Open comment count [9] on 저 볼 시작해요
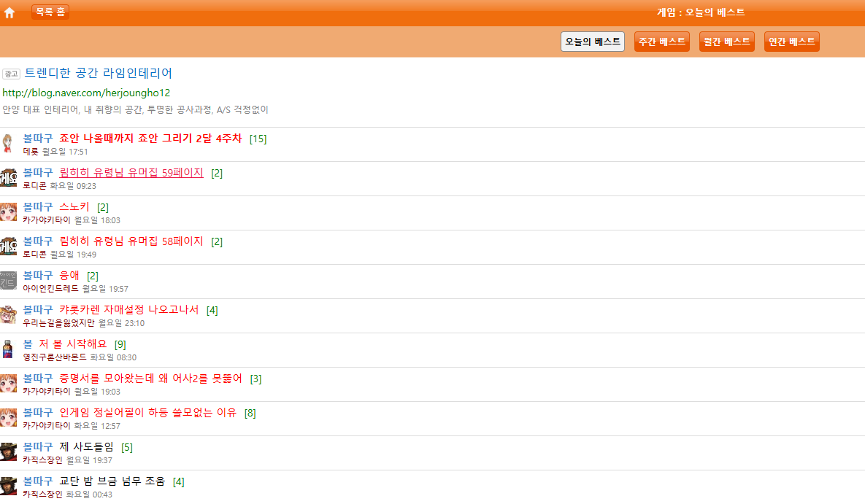Viewport: 865px width, 504px height. [120, 344]
